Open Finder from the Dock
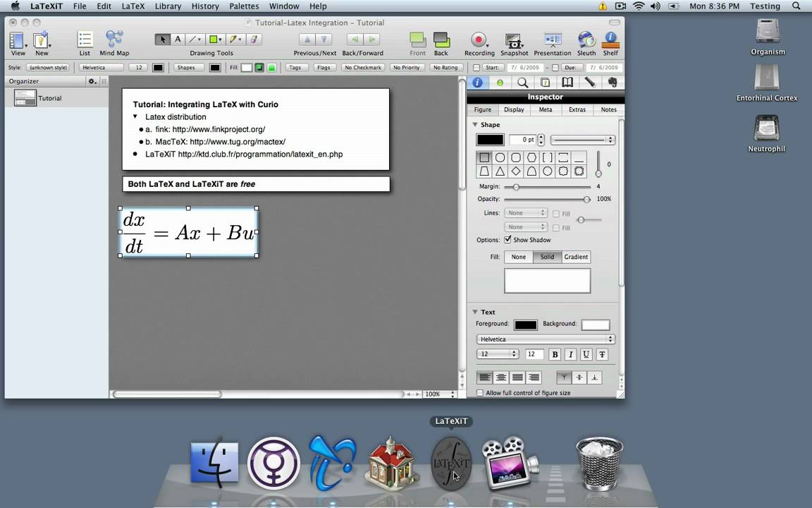Screen dimensions: 812x508 (214, 464)
